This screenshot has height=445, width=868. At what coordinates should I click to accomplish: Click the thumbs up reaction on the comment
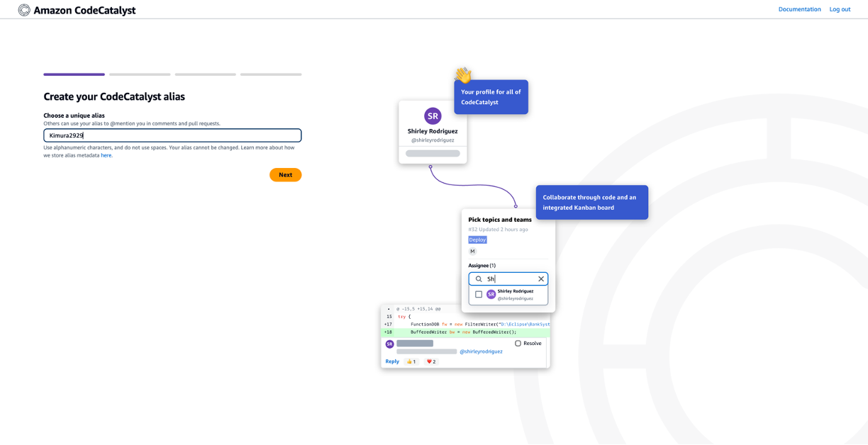[410, 361]
